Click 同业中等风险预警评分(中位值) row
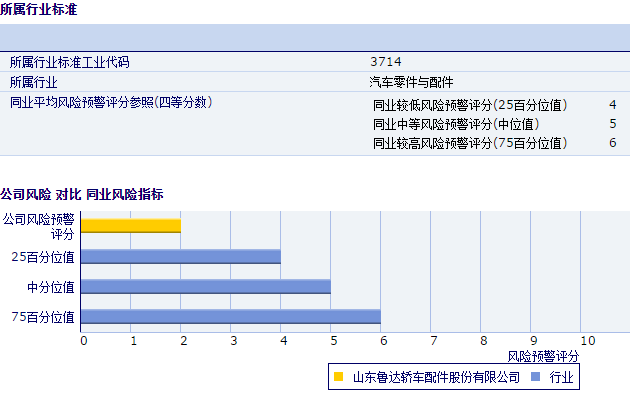 (495, 124)
